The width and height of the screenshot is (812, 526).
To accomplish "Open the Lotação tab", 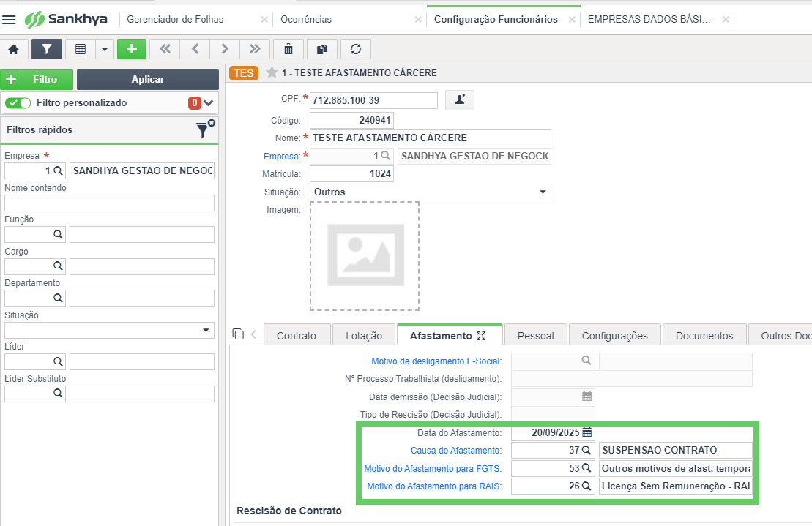I will pos(364,336).
